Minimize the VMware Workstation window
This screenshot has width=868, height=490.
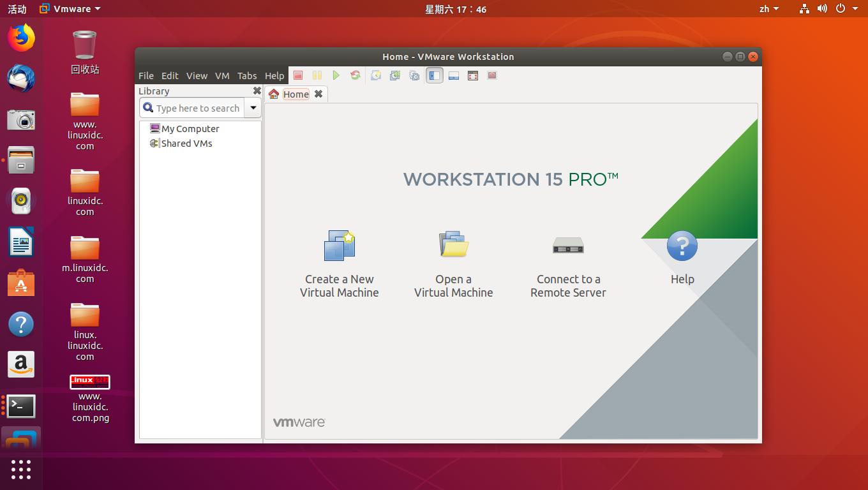point(727,57)
